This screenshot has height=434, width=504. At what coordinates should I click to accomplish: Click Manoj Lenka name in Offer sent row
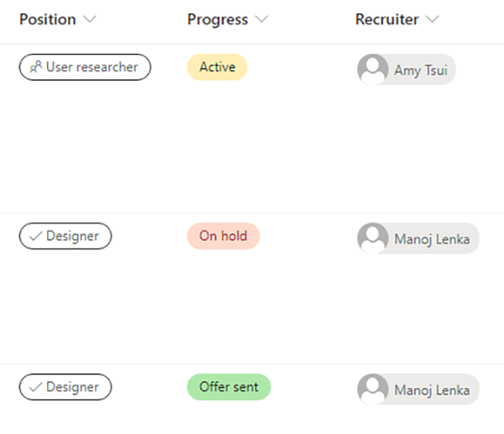click(x=432, y=390)
